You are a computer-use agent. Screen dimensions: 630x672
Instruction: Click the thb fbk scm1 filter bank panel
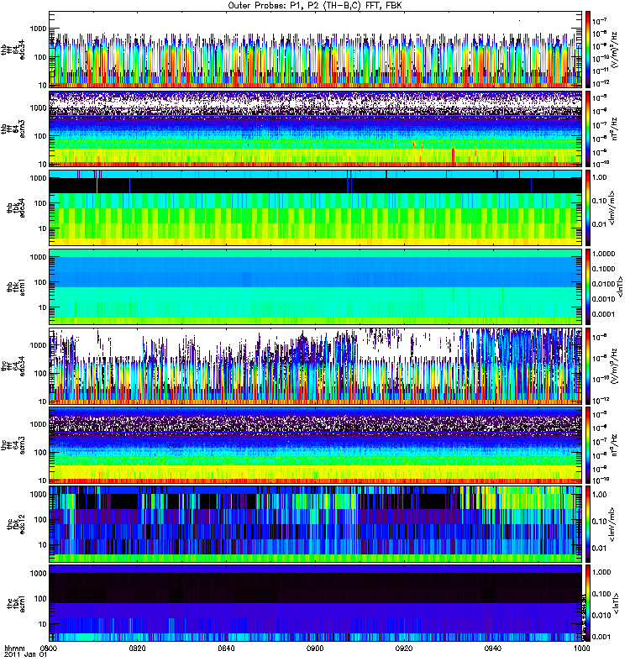coord(315,286)
